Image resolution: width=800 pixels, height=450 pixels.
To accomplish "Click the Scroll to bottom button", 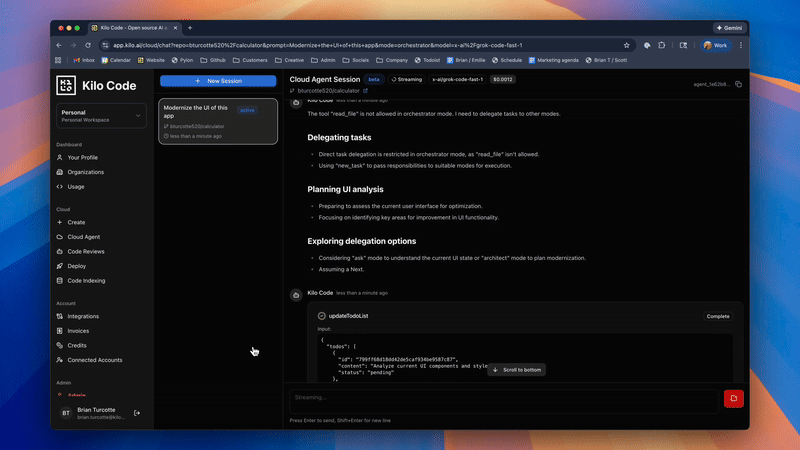I will [517, 369].
